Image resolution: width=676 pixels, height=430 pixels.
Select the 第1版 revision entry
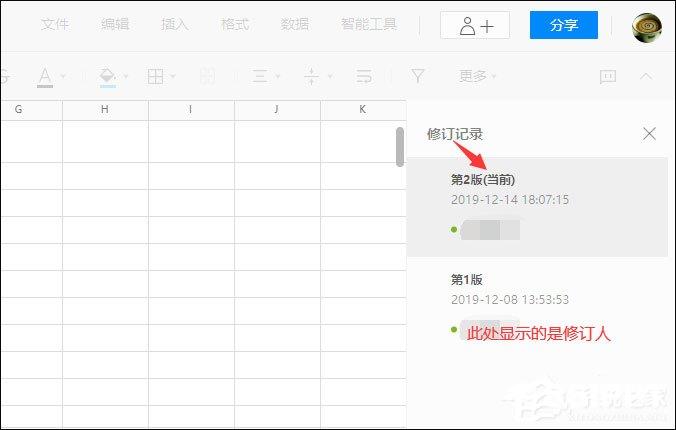537,307
